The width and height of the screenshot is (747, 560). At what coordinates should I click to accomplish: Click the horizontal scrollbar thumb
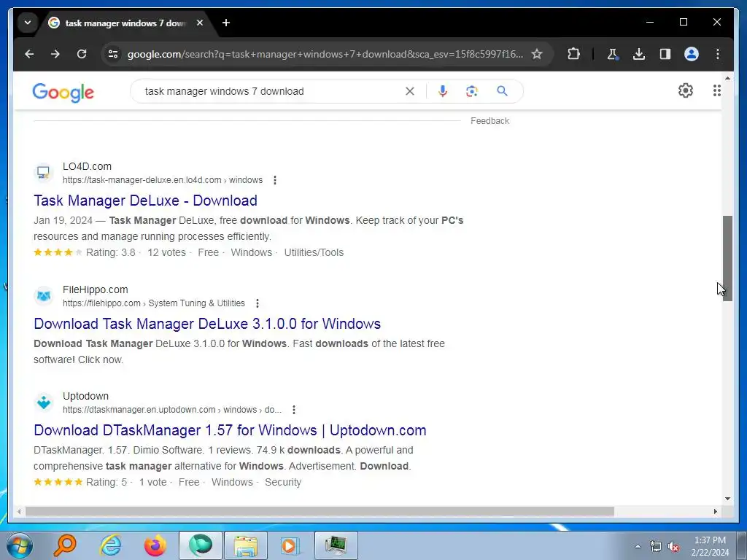(320, 511)
